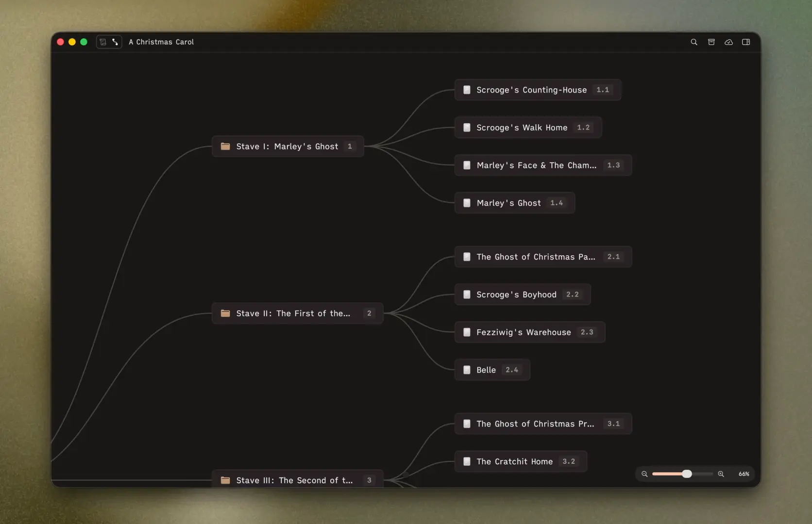Open the search icon in the toolbar
The height and width of the screenshot is (524, 812).
click(694, 42)
